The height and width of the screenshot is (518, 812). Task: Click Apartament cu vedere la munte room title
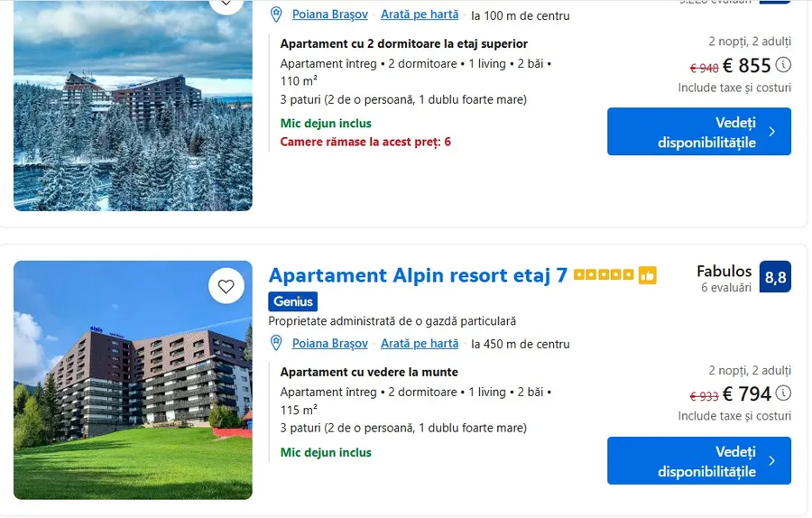369,372
